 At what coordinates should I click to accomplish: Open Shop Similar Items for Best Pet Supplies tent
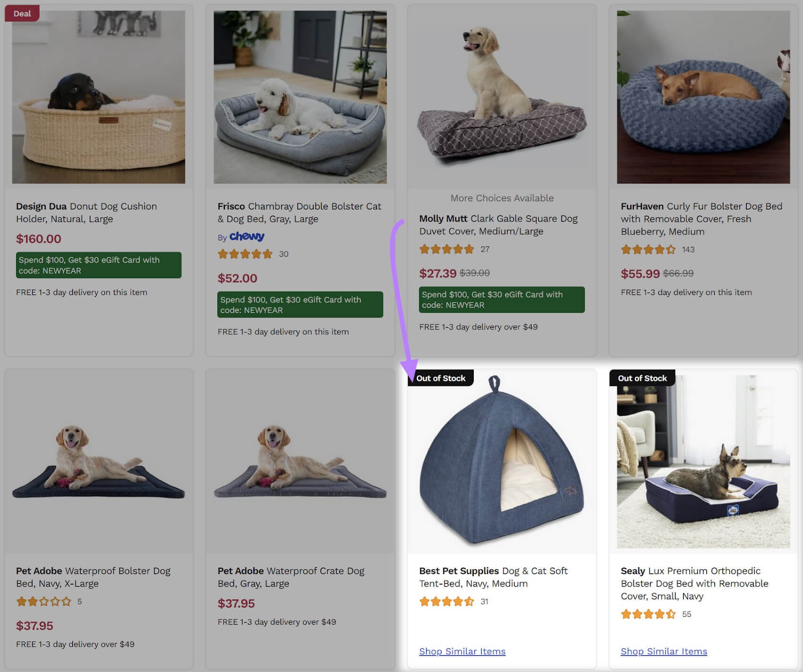462,651
